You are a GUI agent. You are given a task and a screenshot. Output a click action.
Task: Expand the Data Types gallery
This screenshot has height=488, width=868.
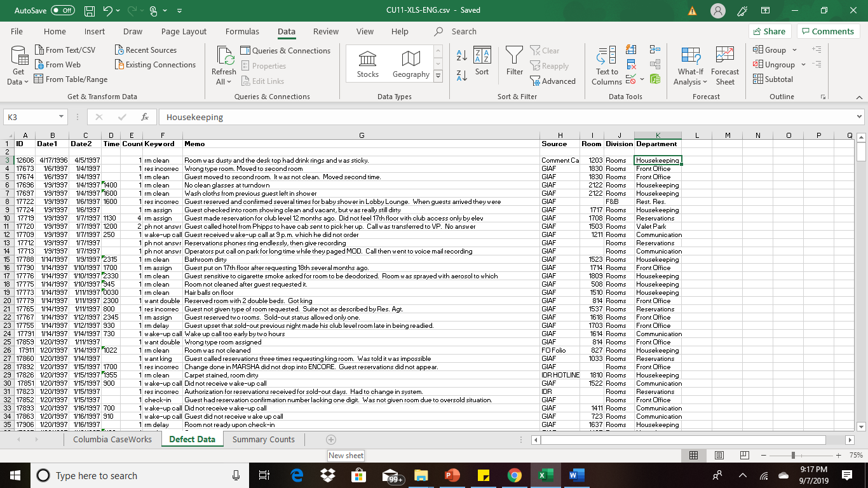tap(438, 76)
